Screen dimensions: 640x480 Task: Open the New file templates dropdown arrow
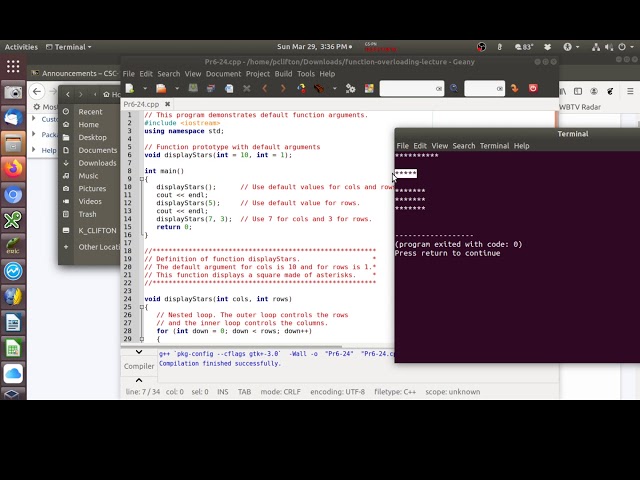[x=144, y=88]
